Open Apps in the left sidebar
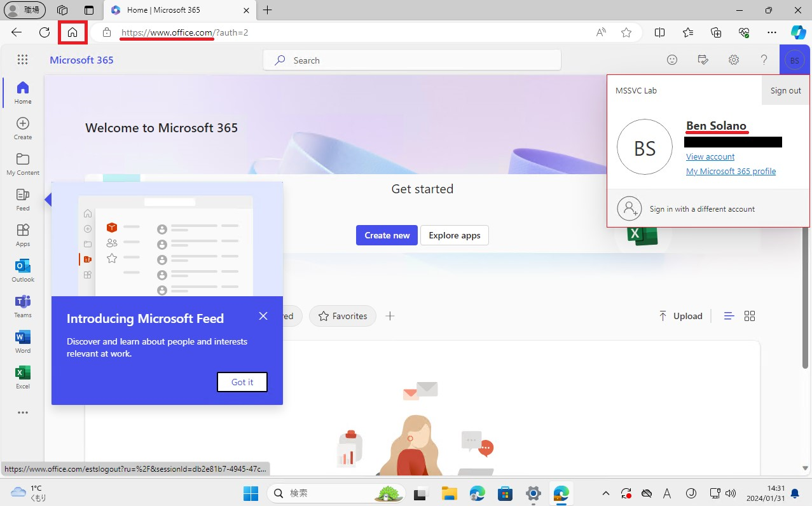812x506 pixels. coord(23,235)
